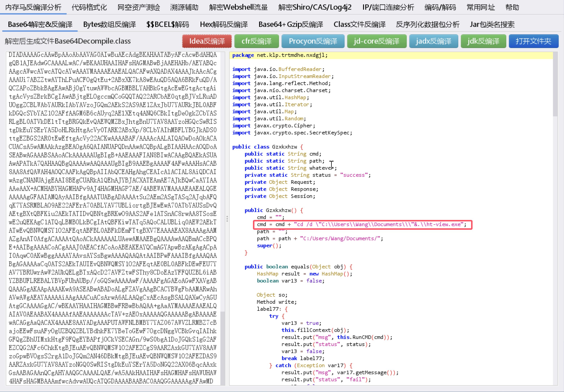Click the decompiled code pane scrollbar thumb

coord(555,84)
